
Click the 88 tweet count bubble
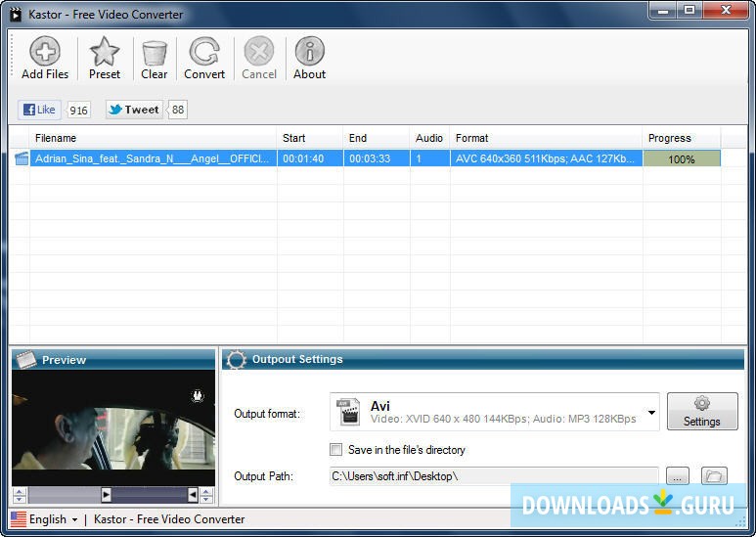tap(178, 110)
